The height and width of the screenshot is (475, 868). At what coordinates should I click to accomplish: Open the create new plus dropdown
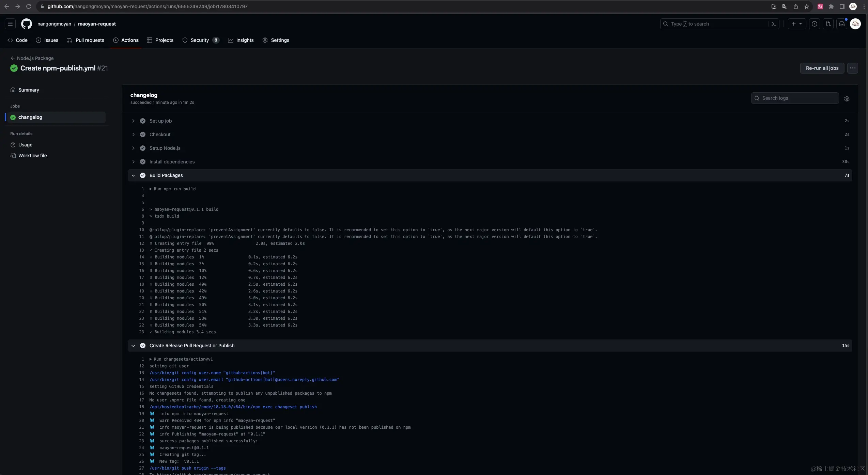pyautogui.click(x=796, y=24)
